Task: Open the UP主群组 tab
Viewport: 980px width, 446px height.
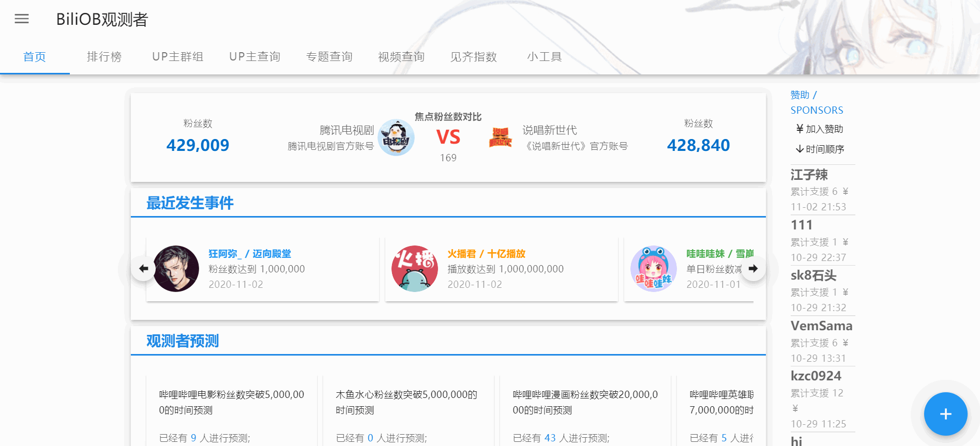Action: [x=178, y=57]
